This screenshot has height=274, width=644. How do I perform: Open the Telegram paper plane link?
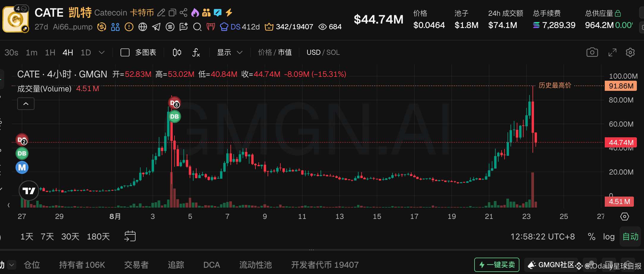(x=156, y=27)
